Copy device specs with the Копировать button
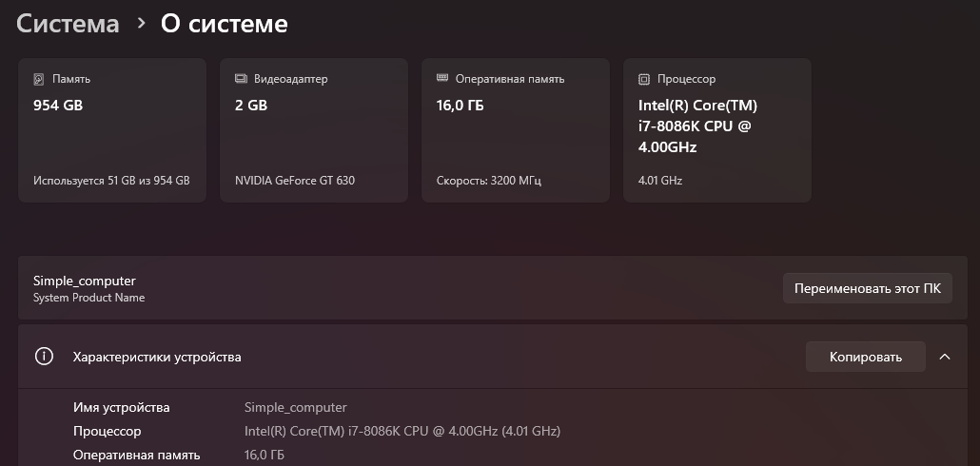 866,357
